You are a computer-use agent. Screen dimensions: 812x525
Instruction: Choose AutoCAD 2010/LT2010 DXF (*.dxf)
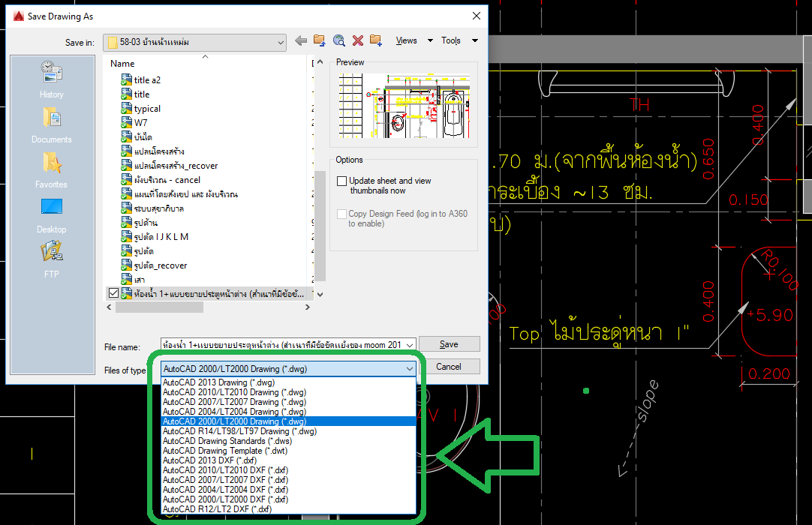[288, 470]
